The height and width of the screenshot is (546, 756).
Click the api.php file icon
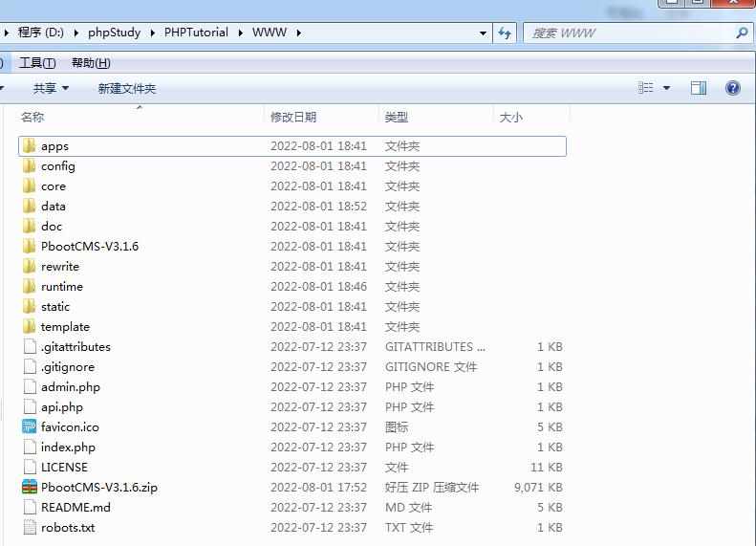30,406
